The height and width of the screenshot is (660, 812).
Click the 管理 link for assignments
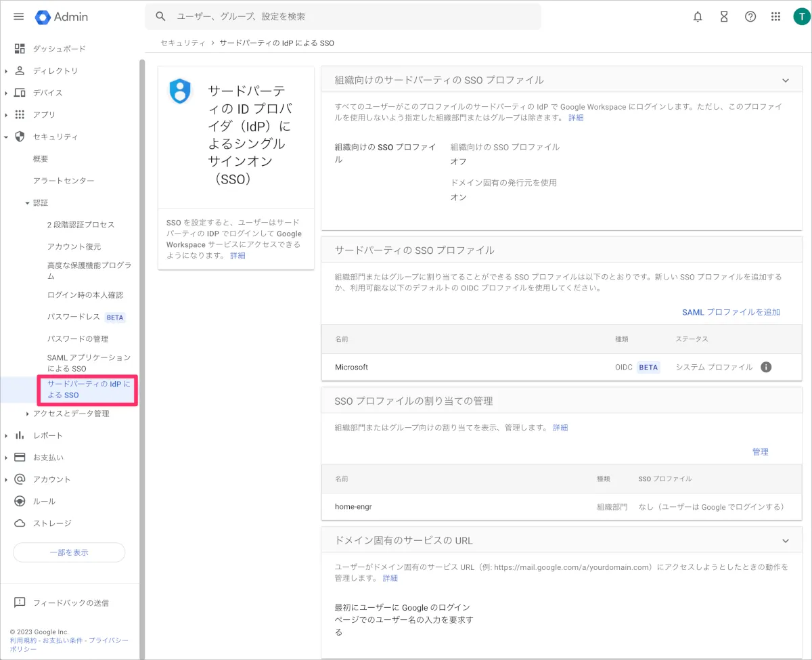click(x=760, y=452)
